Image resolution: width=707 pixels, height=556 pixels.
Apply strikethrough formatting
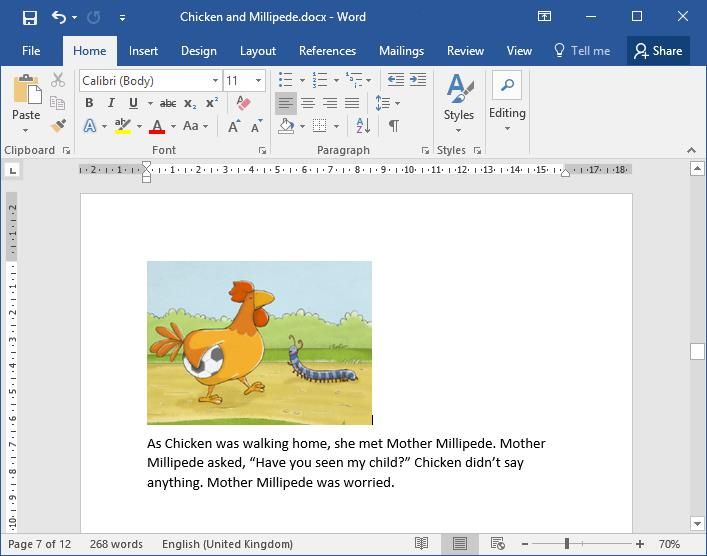168,103
